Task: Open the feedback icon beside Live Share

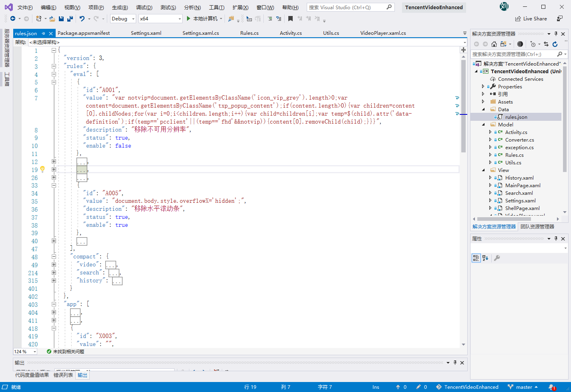Action: pos(560,18)
